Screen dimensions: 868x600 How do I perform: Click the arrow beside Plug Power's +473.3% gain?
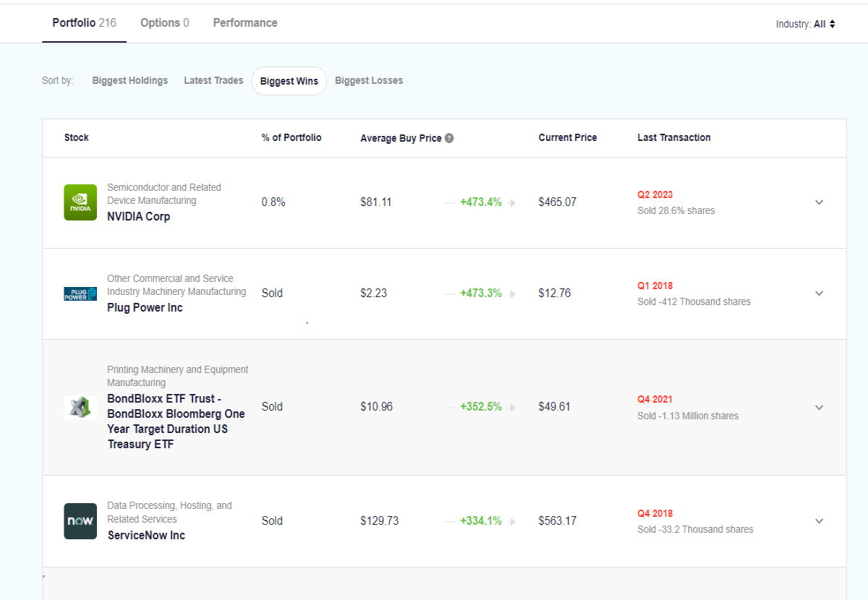(512, 293)
